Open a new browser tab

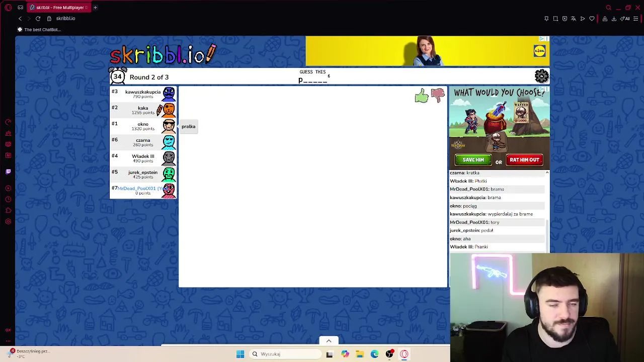point(95,8)
